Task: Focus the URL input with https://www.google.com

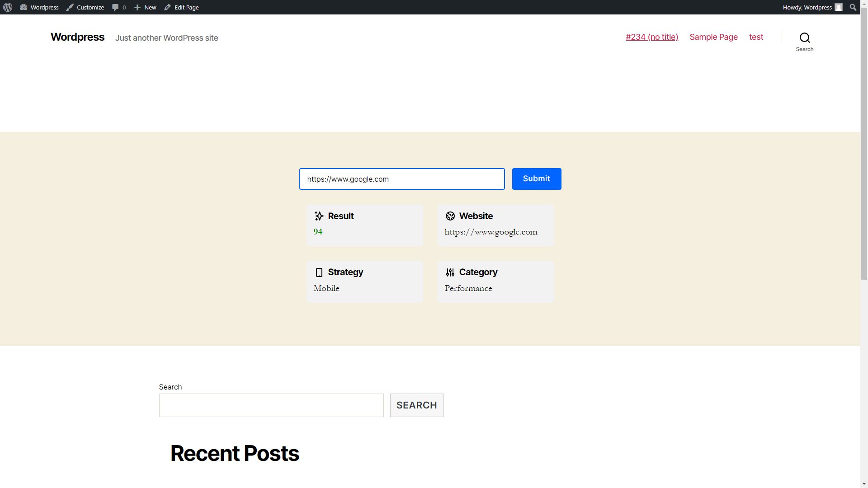Action: tap(402, 179)
